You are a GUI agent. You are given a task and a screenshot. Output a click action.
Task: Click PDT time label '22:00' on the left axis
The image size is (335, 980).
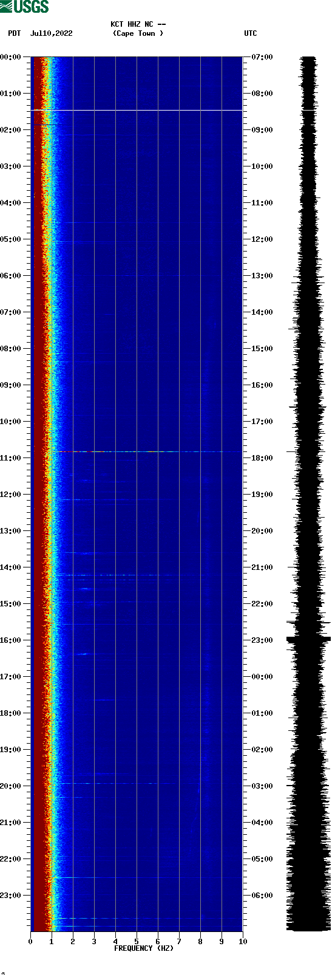11,859
